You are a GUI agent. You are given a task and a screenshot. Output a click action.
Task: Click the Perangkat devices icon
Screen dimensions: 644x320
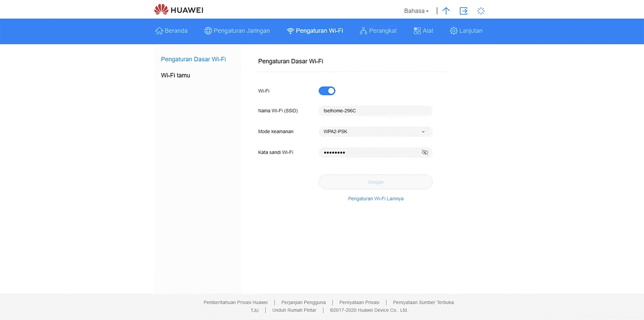pos(363,31)
